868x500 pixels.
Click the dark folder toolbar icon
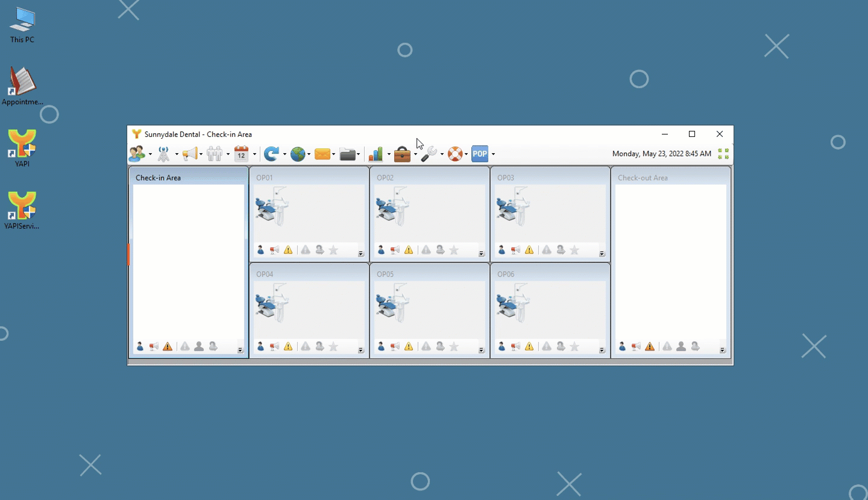tap(347, 154)
